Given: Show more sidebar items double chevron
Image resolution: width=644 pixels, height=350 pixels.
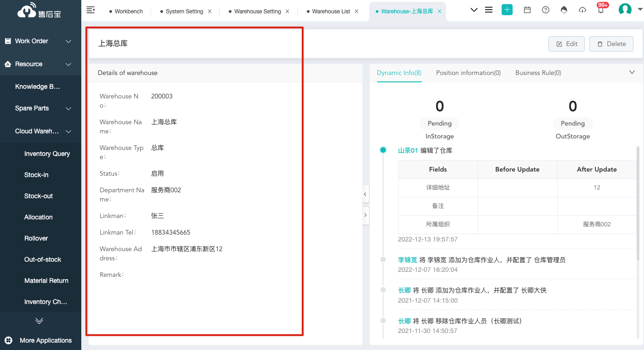Looking at the screenshot, I should [40, 321].
